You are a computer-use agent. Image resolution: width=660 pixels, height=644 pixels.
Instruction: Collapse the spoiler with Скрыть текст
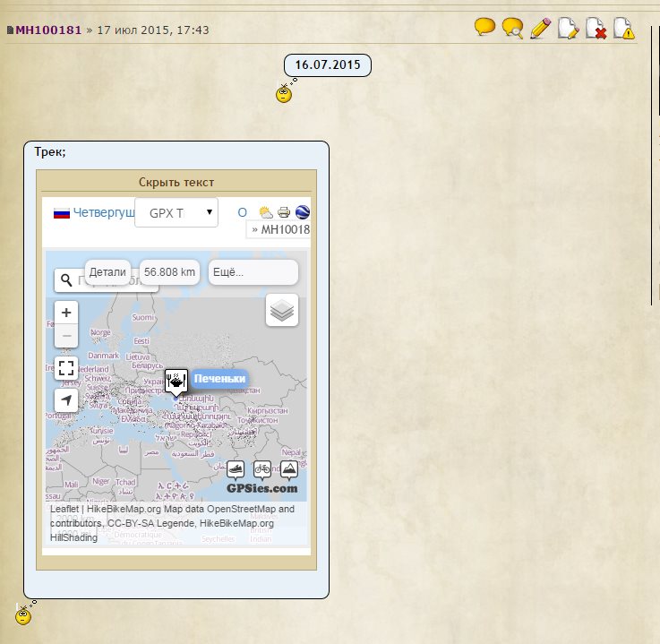coord(176,182)
